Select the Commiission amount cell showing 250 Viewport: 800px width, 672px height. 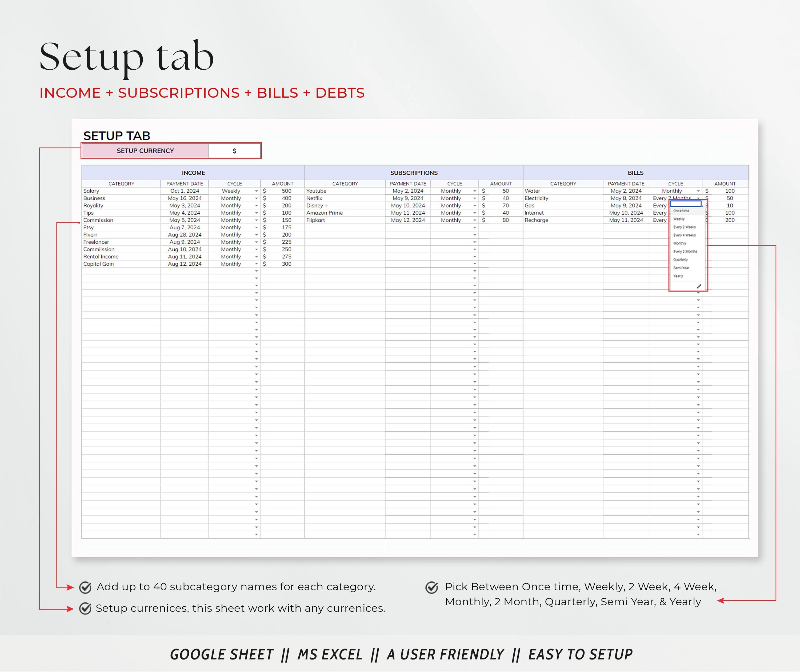tap(282, 250)
